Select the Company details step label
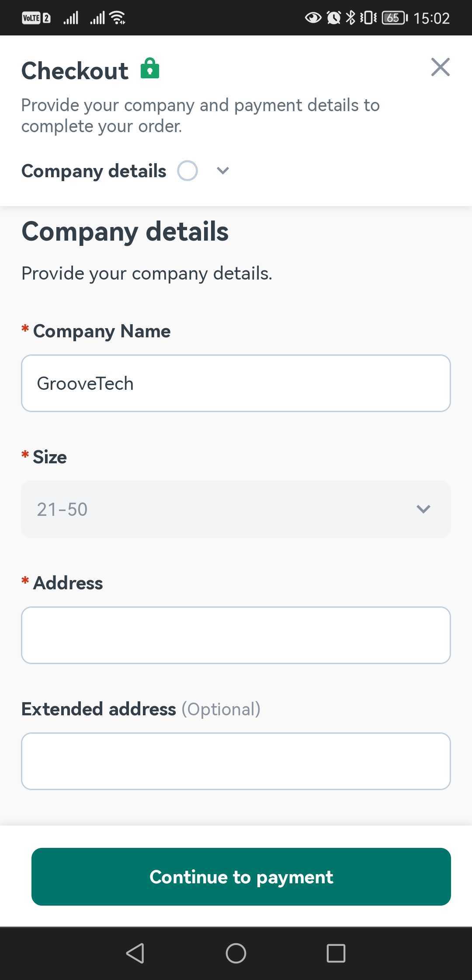The image size is (472, 980). click(94, 171)
